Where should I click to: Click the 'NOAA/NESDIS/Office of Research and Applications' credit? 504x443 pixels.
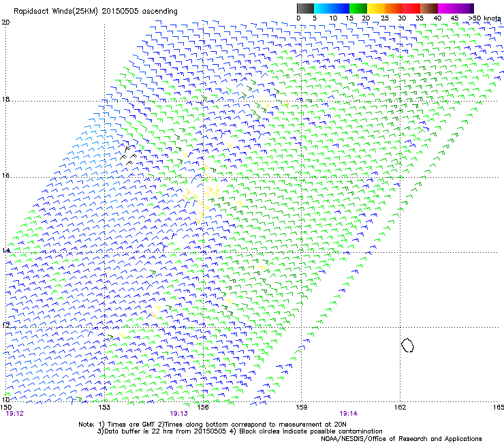pos(401,439)
